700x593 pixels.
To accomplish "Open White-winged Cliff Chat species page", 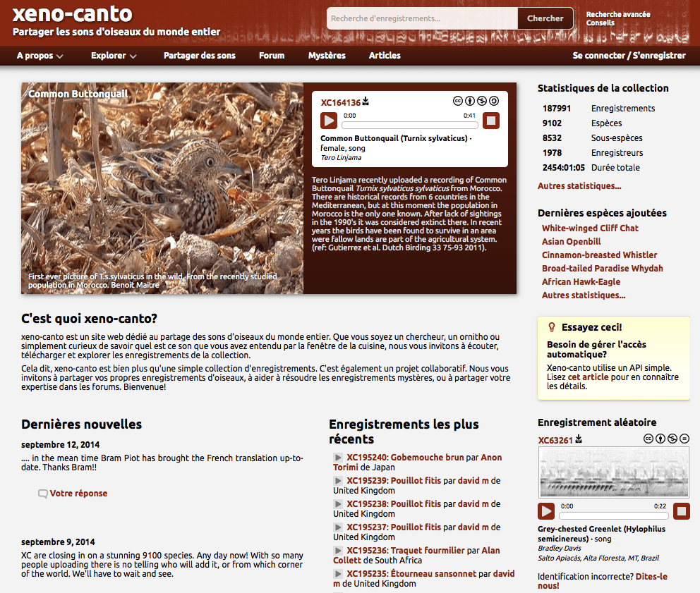I will point(590,228).
